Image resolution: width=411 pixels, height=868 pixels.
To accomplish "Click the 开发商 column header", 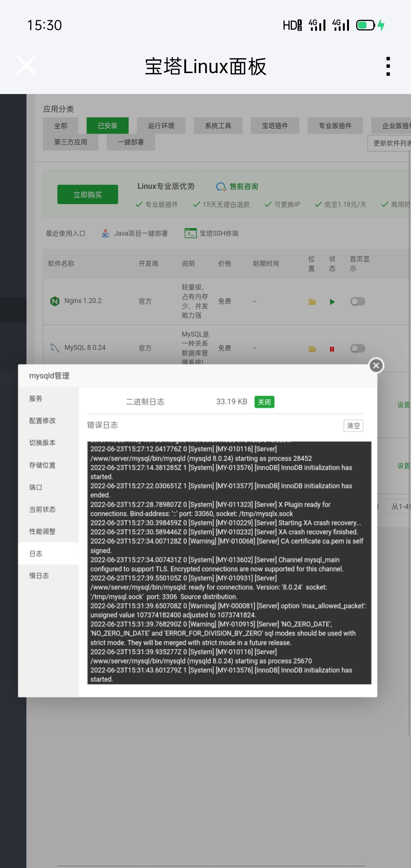I will point(148,263).
